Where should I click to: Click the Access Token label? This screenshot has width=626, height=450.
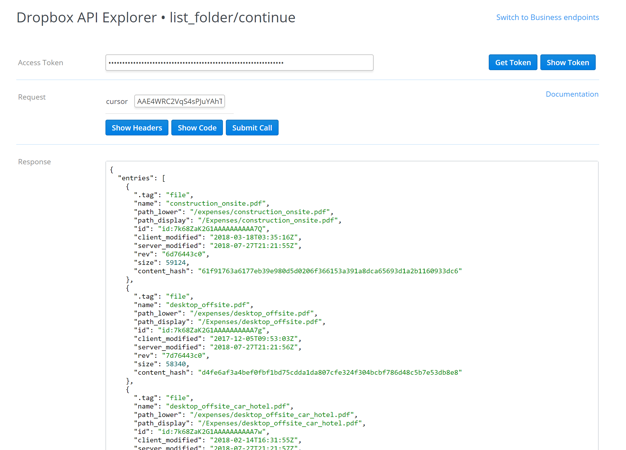point(40,62)
